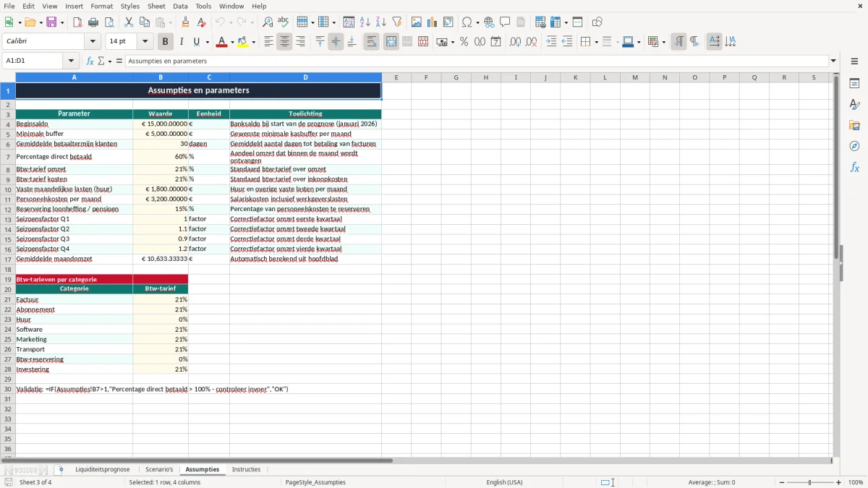Click the Freeze Rows and Columns icon

pos(556,22)
